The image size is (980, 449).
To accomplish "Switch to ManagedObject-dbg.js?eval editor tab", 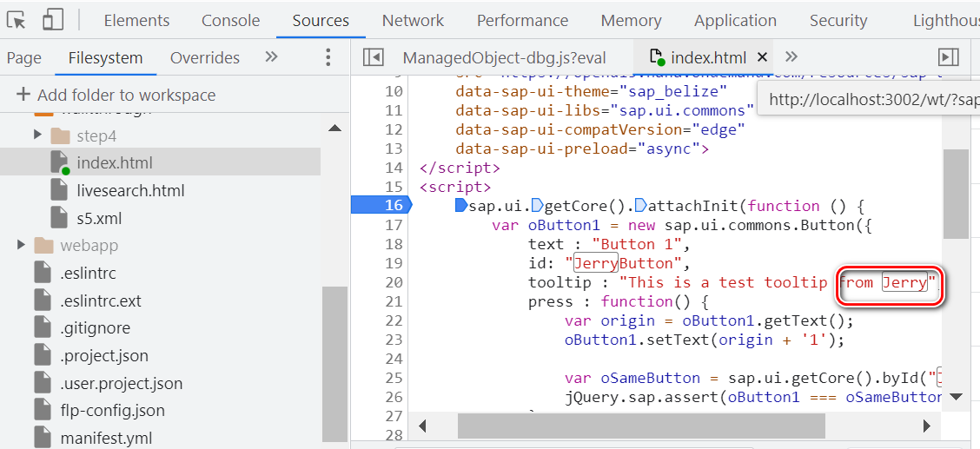I will point(505,58).
